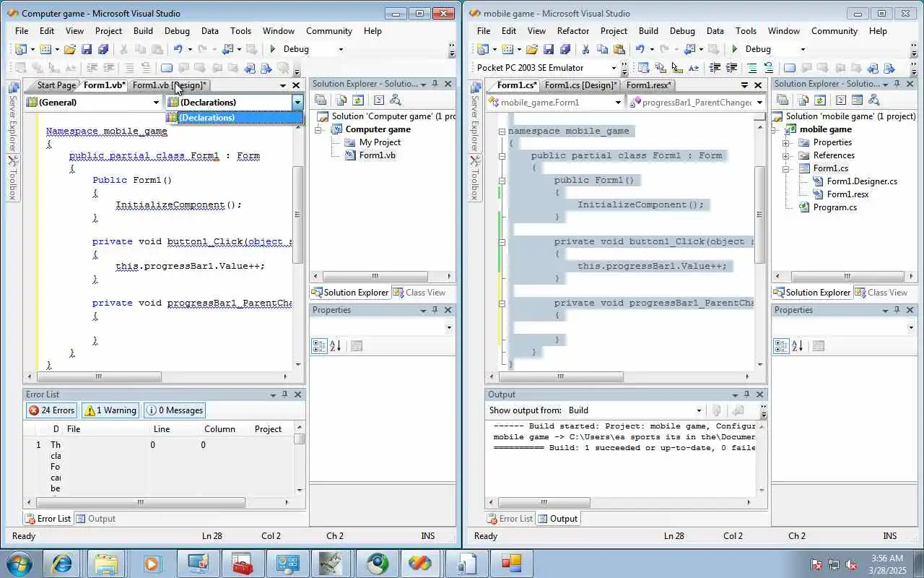Click Alphabetical sort icon in Computer game Properties
The height and width of the screenshot is (578, 924).
335,346
